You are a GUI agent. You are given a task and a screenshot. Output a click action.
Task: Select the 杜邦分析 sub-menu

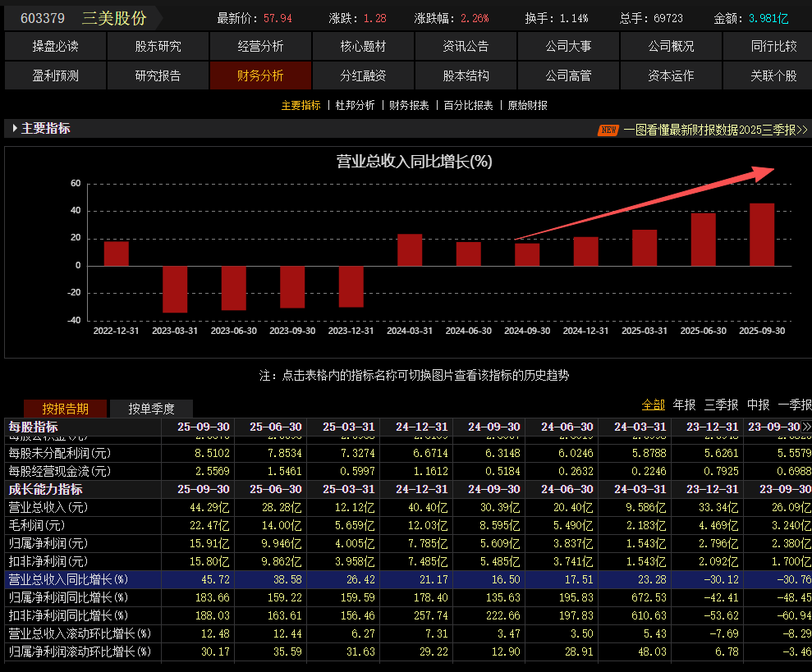pos(355,105)
